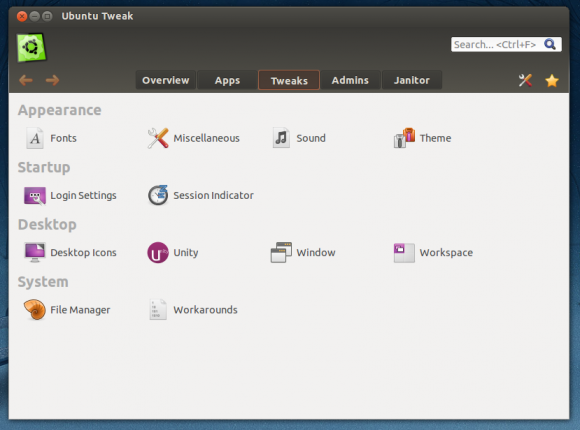Click the Window label

click(316, 252)
